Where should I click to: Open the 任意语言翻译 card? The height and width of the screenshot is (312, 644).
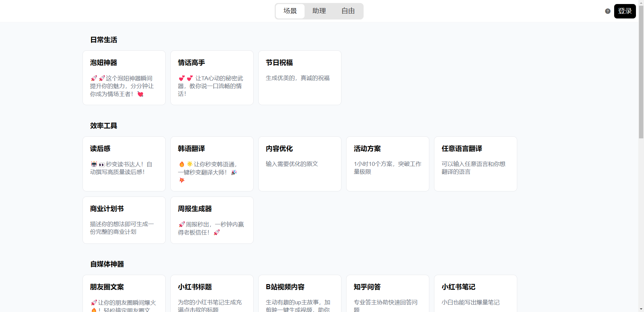coord(476,164)
